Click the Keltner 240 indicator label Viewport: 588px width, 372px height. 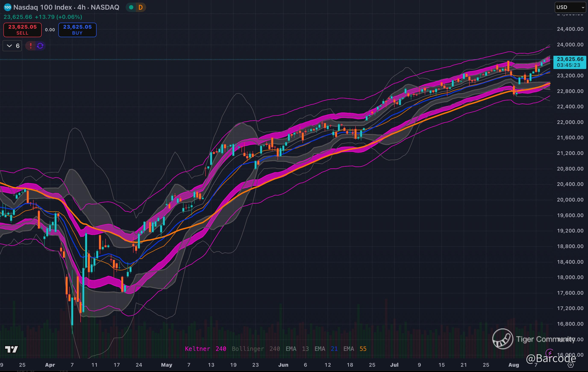click(205, 349)
